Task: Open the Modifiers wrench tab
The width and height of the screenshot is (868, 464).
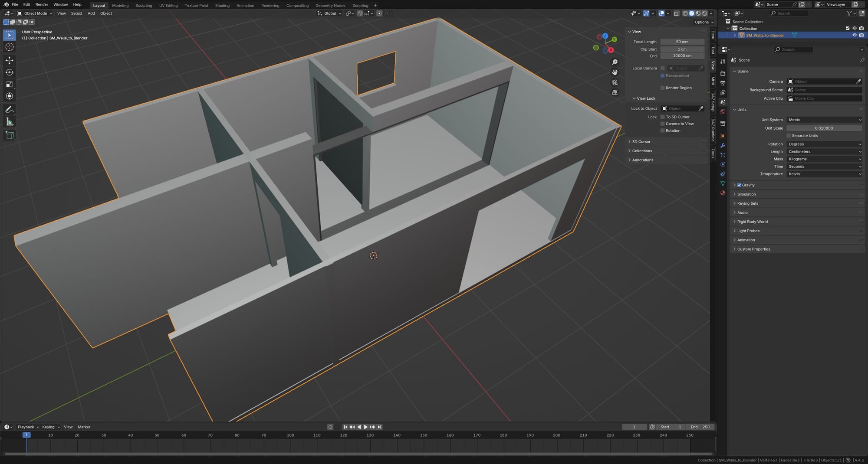Action: click(x=723, y=145)
